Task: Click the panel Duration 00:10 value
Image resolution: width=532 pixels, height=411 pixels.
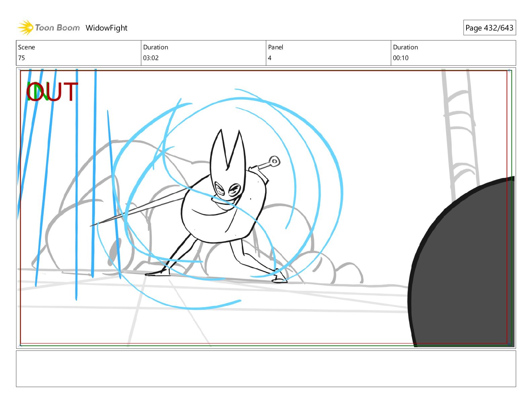Action: click(401, 58)
